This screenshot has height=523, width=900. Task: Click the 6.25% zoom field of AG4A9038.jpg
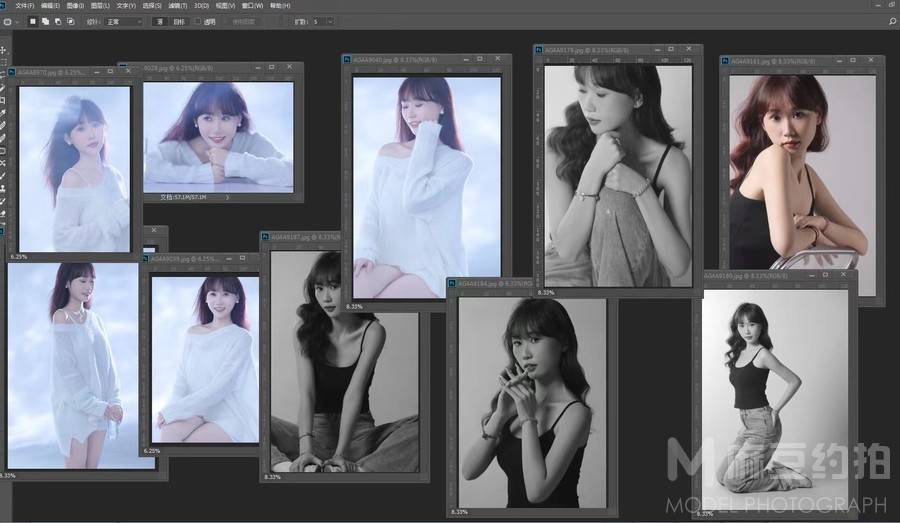[152, 451]
